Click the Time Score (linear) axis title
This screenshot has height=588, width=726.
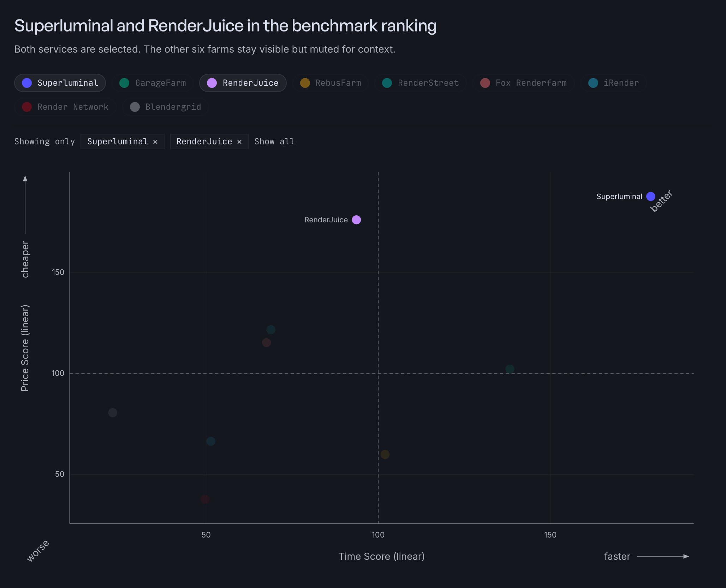click(382, 557)
